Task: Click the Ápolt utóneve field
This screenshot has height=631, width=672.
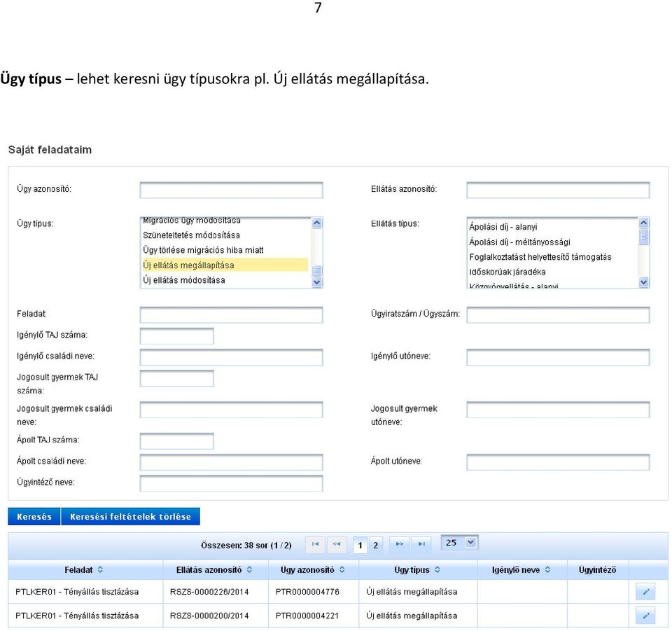Action: click(558, 462)
